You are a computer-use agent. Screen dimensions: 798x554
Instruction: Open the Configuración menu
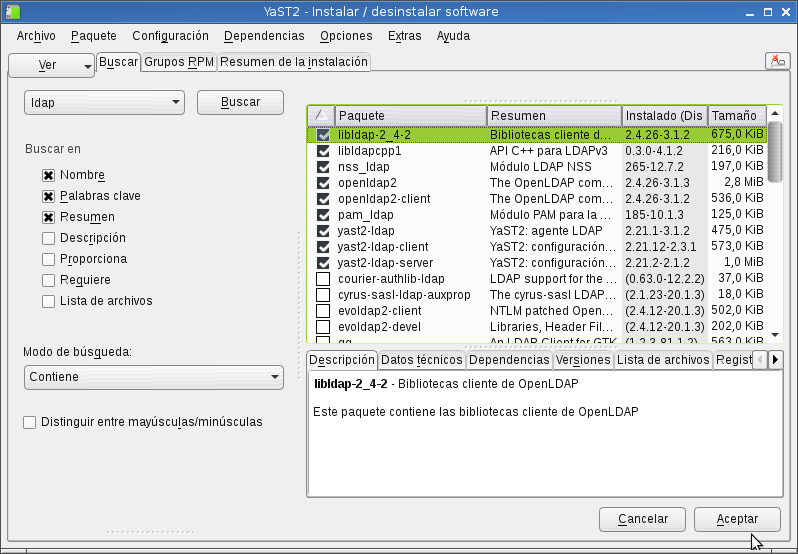170,36
